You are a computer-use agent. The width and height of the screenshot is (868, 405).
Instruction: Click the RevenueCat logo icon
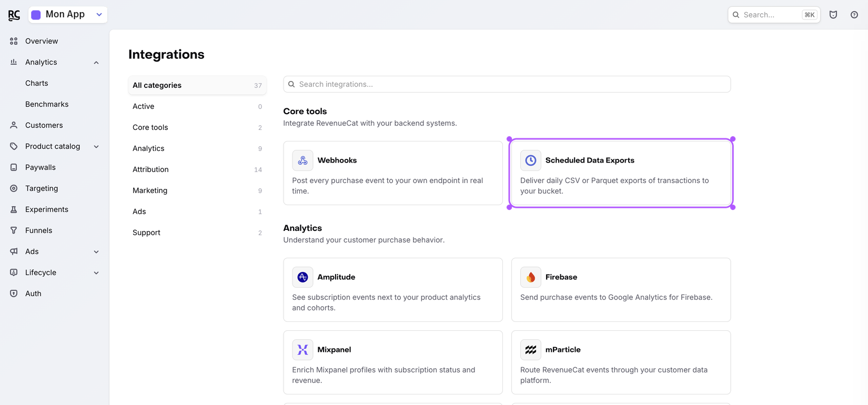click(14, 15)
